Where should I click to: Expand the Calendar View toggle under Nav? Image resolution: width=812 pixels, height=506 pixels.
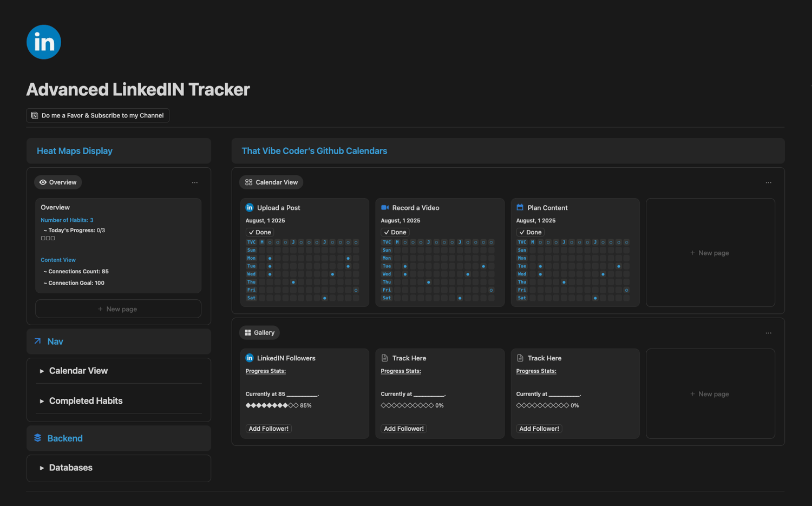point(42,371)
